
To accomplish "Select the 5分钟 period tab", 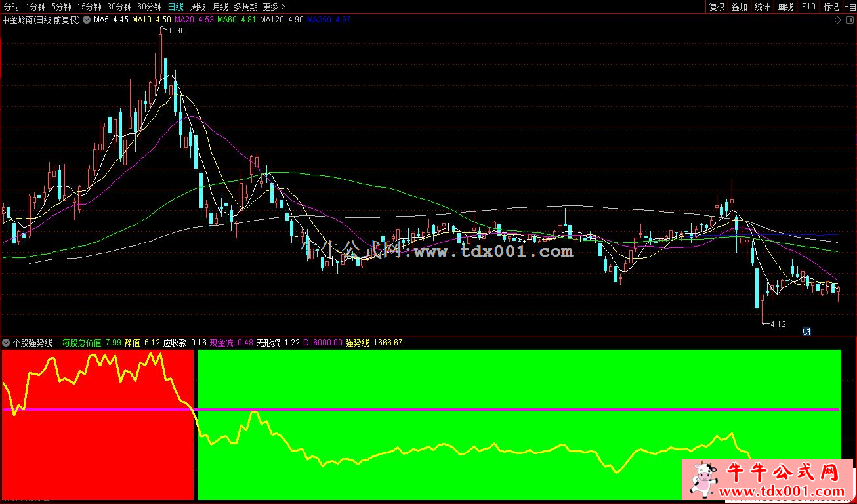I will coord(61,7).
